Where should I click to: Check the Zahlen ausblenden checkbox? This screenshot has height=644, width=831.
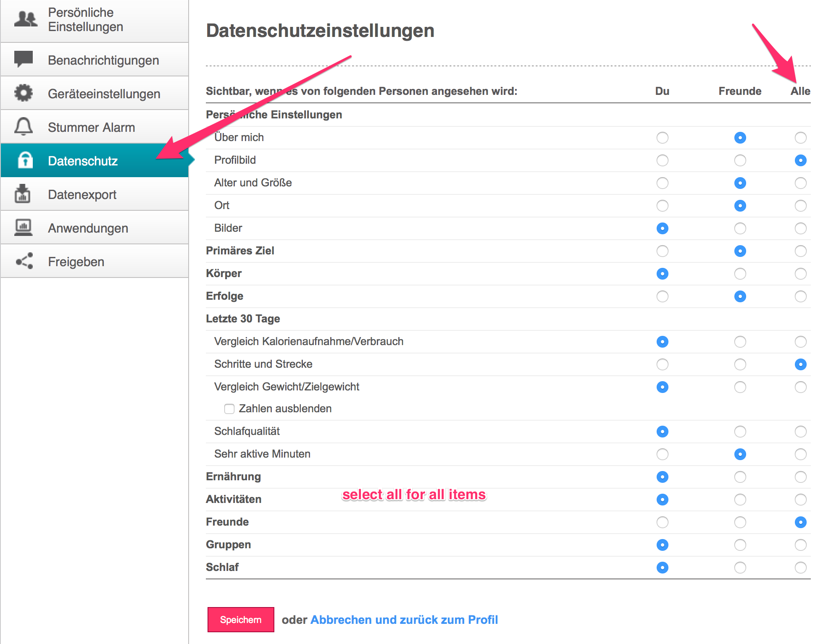click(229, 408)
